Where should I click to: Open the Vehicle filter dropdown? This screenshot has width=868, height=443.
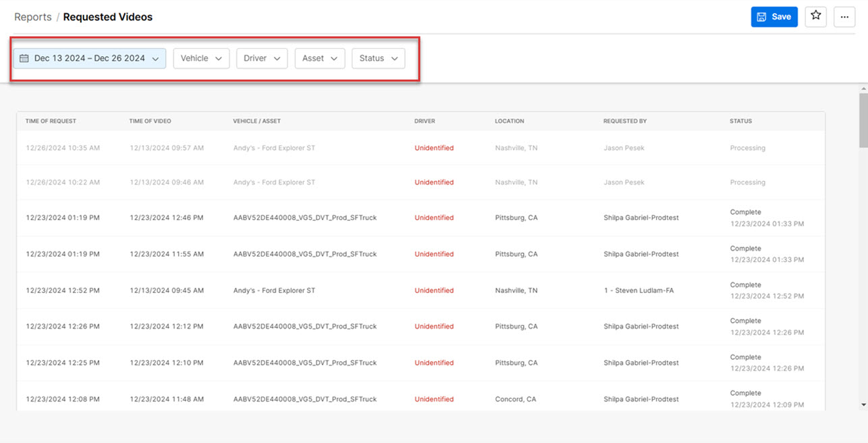point(200,58)
